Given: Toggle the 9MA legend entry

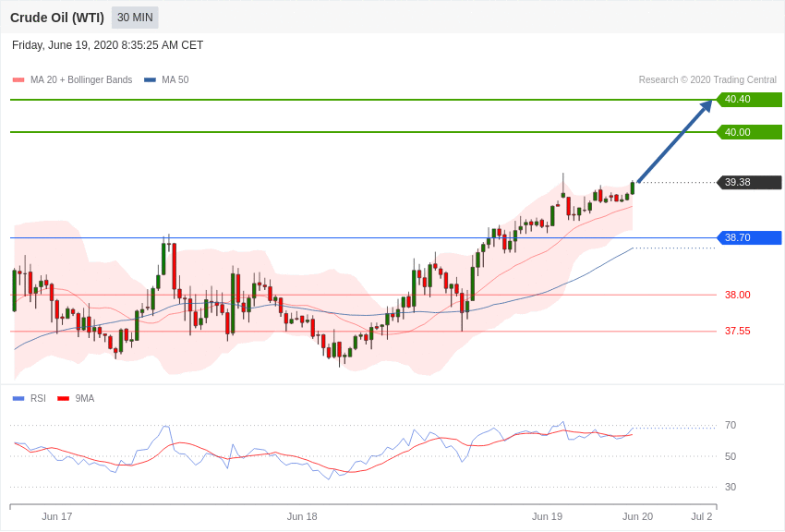Looking at the screenshot, I should pyautogui.click(x=76, y=398).
